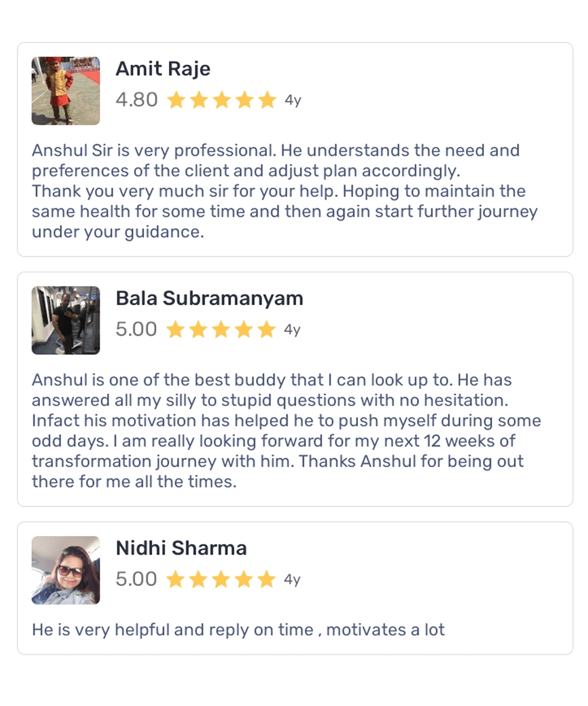The width and height of the screenshot is (588, 706).
Task: Click third star in Bala Subramanyam's rating
Action: click(221, 330)
